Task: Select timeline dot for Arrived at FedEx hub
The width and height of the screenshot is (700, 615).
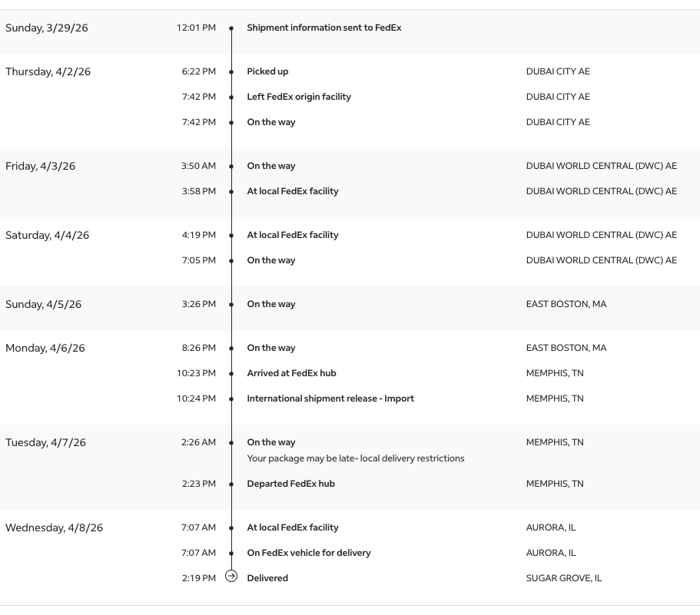Action: click(x=231, y=374)
